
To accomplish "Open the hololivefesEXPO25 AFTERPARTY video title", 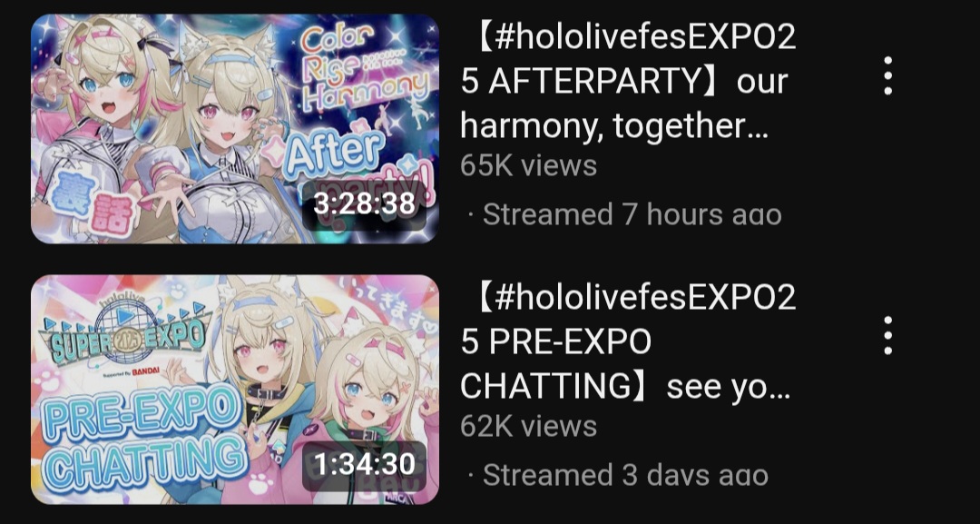I will 628,82.
